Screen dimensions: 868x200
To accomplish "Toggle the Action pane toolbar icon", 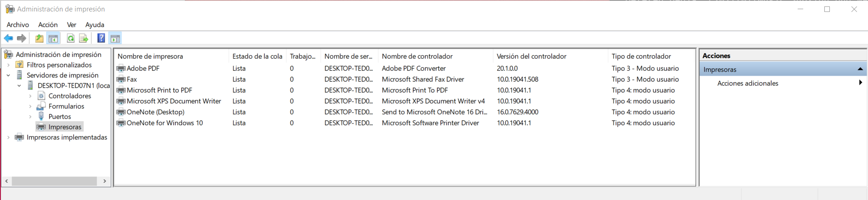I will pyautogui.click(x=115, y=39).
